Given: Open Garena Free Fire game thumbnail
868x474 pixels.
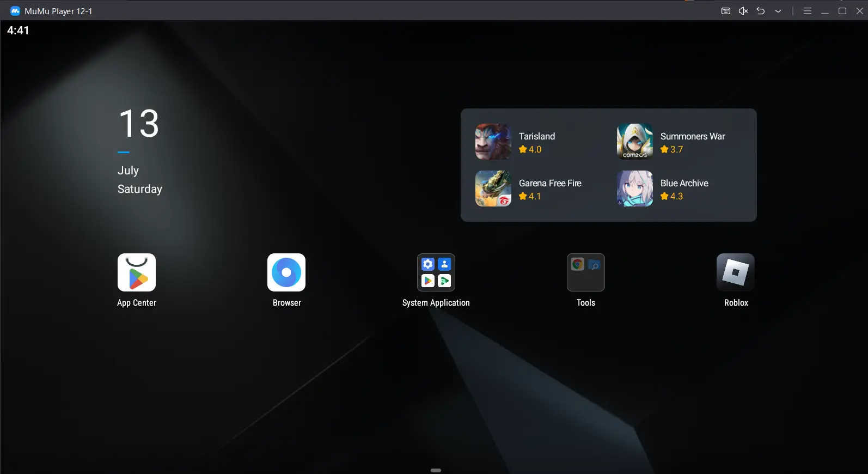Looking at the screenshot, I should [x=493, y=189].
